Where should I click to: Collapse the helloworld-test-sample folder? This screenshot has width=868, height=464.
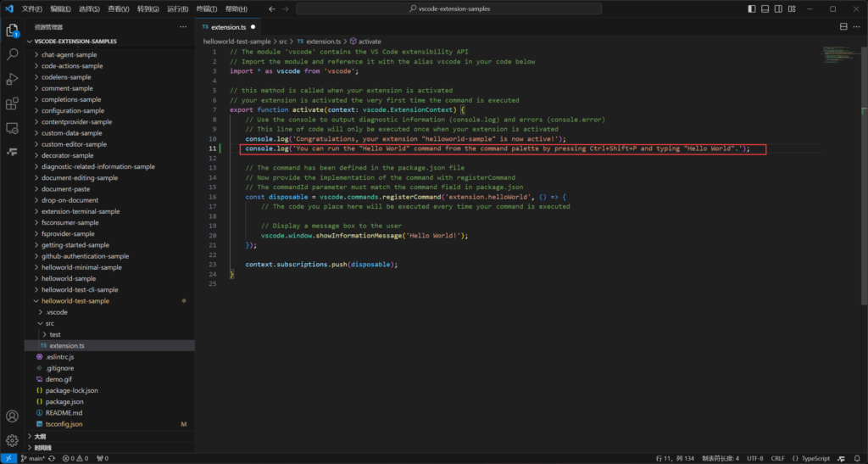[x=75, y=300]
